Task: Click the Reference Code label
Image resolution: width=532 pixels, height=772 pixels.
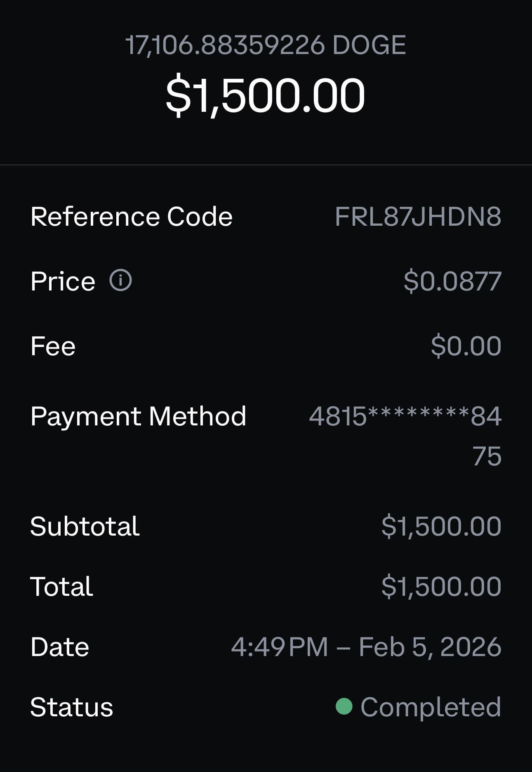Action: pos(132,217)
